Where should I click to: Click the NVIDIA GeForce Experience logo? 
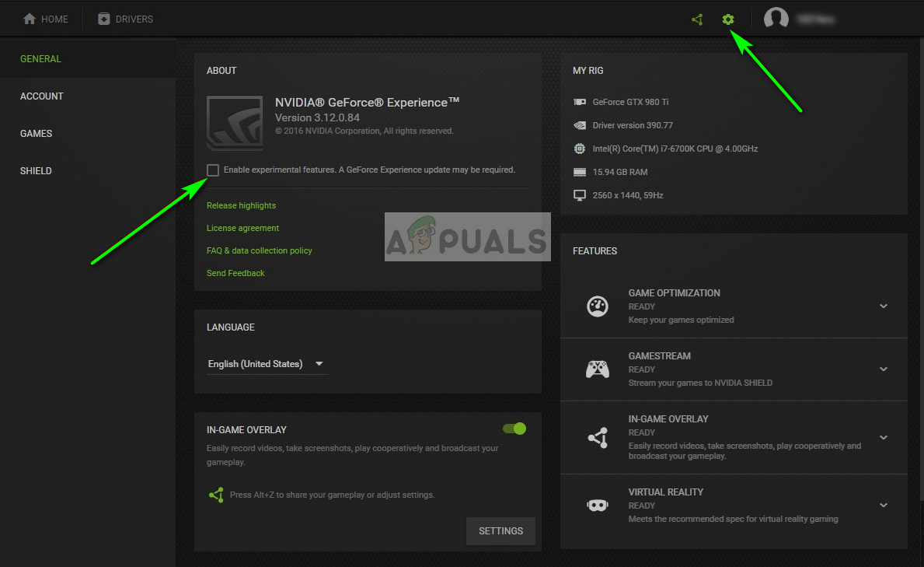click(235, 123)
